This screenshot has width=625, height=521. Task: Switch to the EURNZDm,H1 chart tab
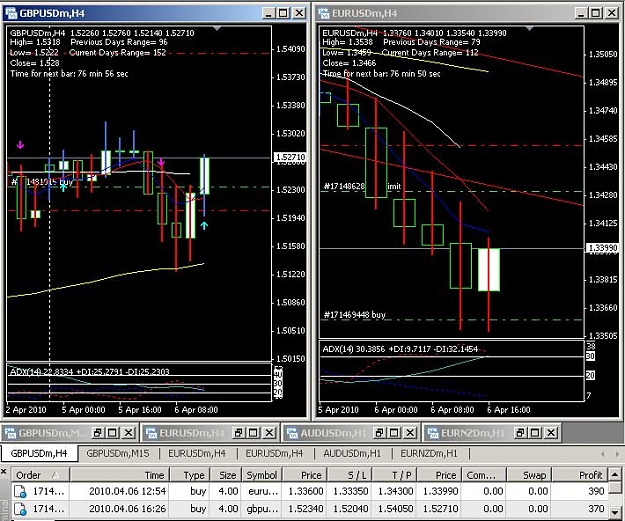pyautogui.click(x=429, y=453)
